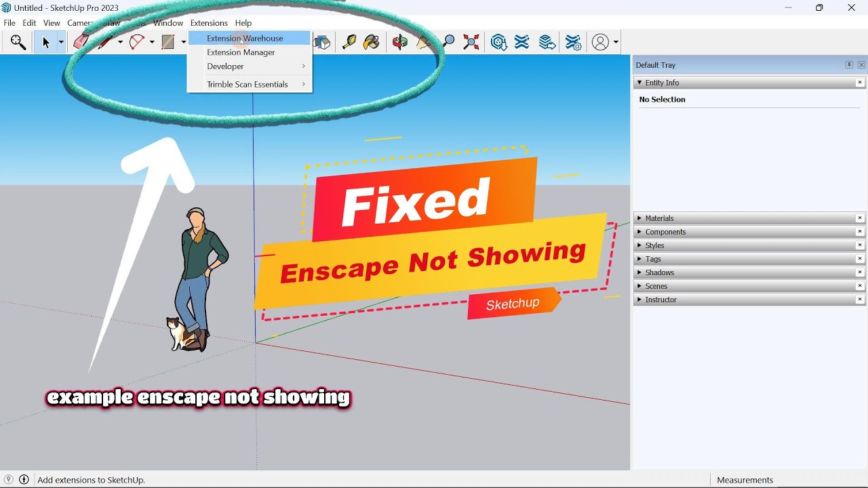Screen dimensions: 868x488
Task: Close the Scenes panel
Action: click(860, 286)
